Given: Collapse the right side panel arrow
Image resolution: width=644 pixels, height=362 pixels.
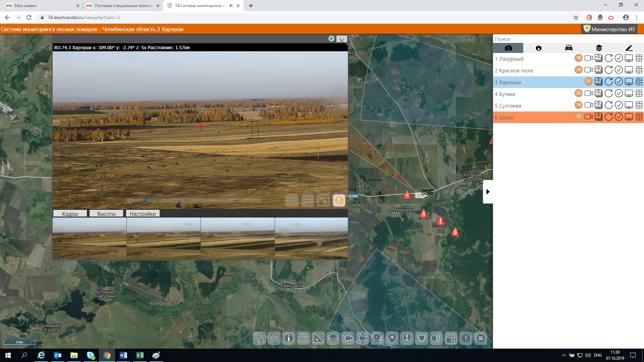Looking at the screenshot, I should click(488, 192).
